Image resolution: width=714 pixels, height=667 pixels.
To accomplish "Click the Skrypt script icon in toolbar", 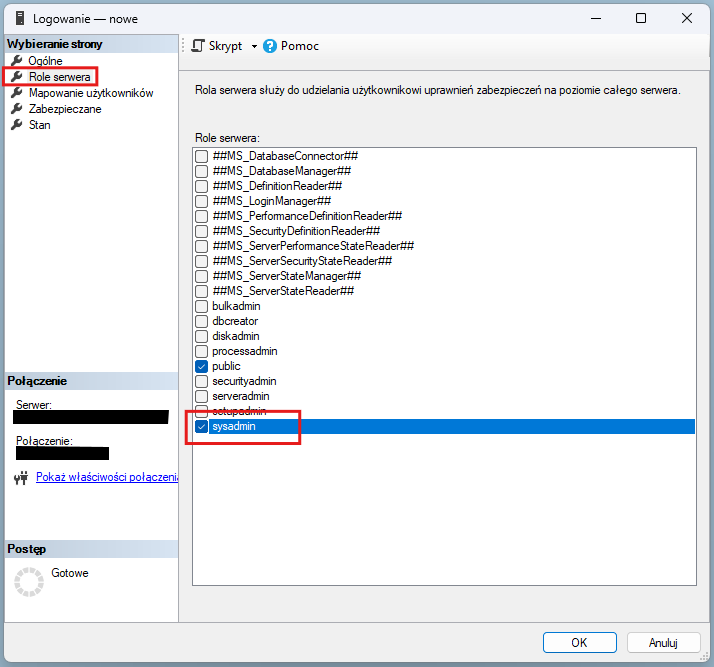I will coord(198,46).
